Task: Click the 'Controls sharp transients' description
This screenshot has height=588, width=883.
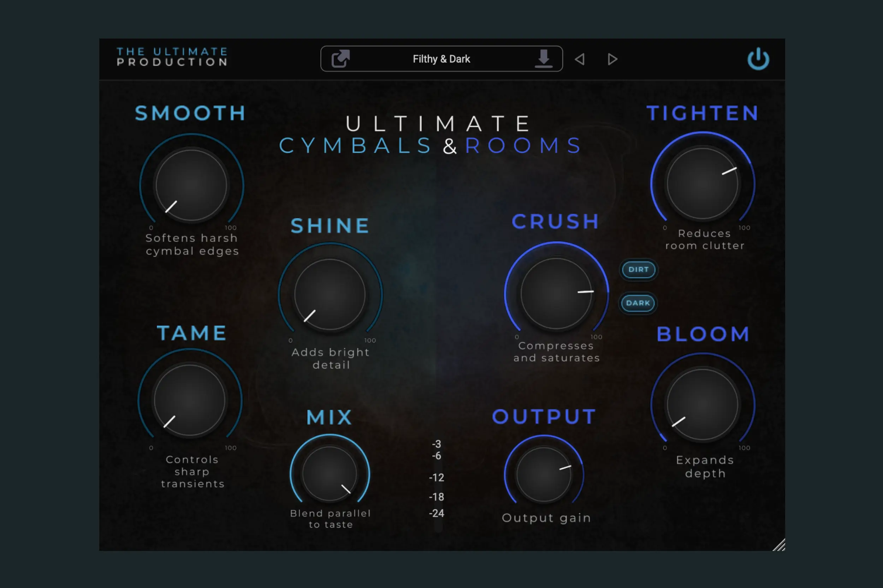Action: tap(192, 472)
